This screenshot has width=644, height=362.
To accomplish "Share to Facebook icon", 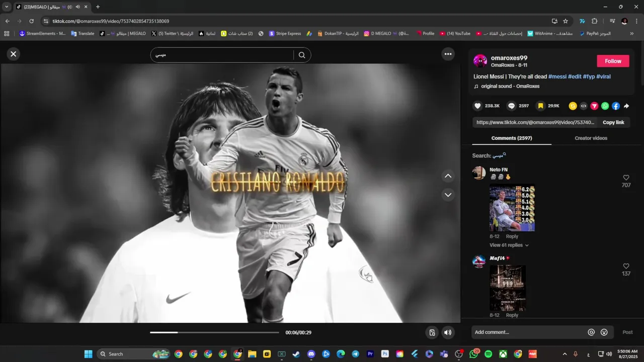I will point(616,106).
